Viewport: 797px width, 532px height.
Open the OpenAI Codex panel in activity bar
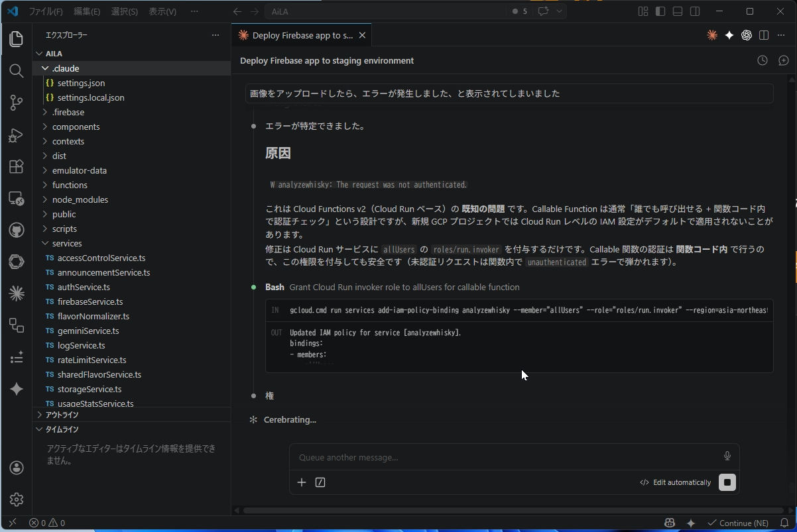coord(17,262)
